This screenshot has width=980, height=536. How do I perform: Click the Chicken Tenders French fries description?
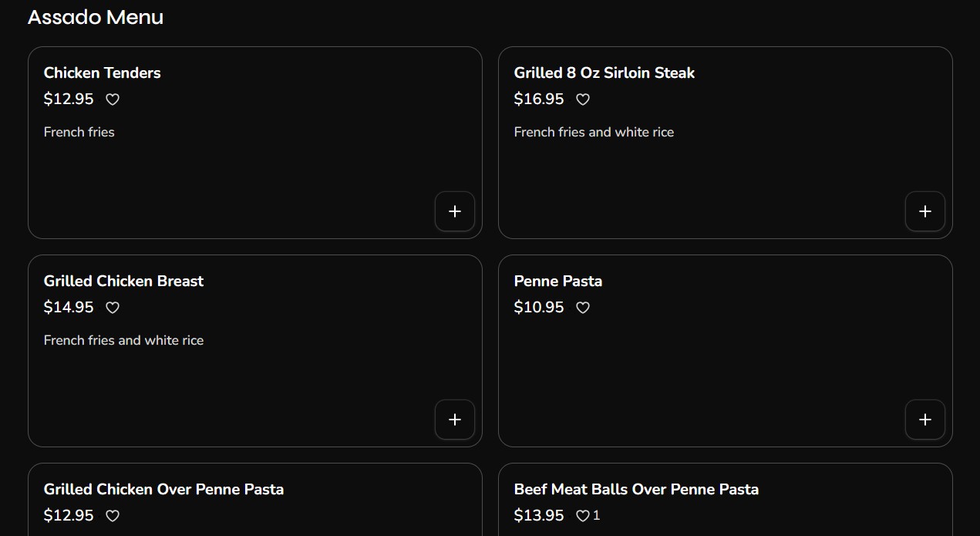click(x=79, y=133)
